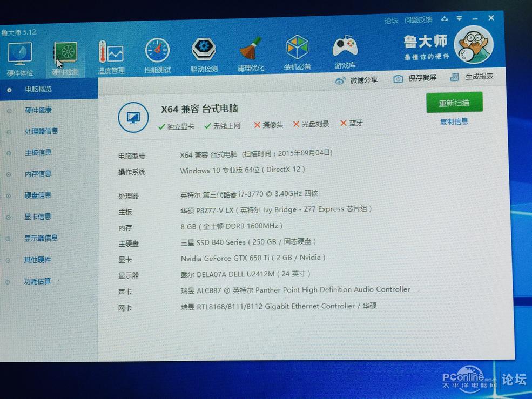Viewport: 532px width, 399px height.
Task: Click the X64 兼容 台式电脑 heading
Action: [x=199, y=109]
